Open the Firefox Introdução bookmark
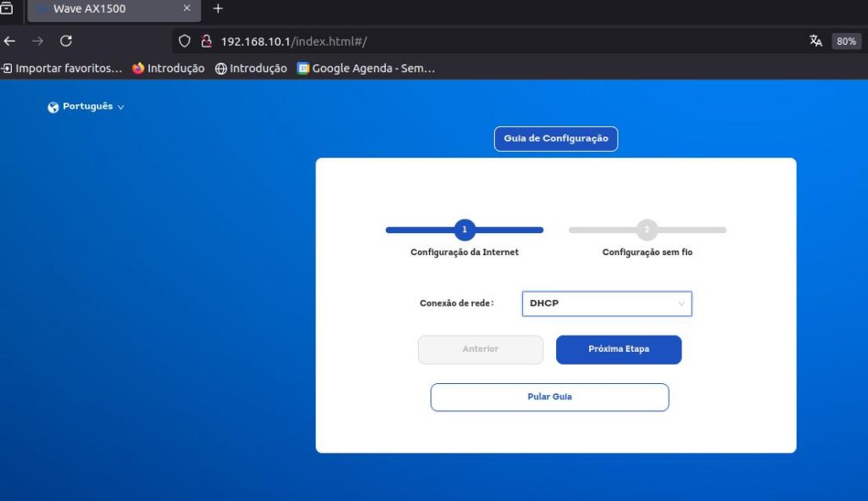Viewport: 868px width, 501px height. click(169, 68)
